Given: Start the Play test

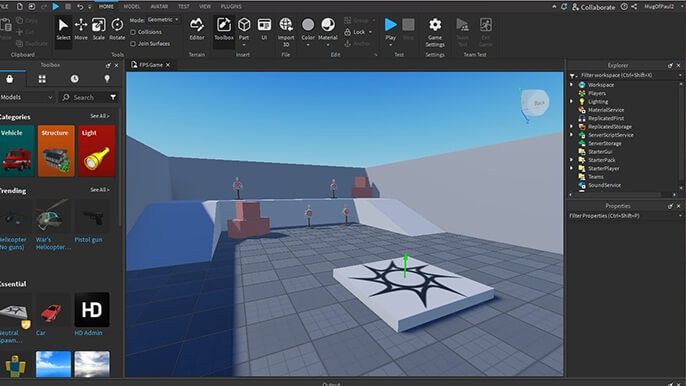Looking at the screenshot, I should (391, 31).
